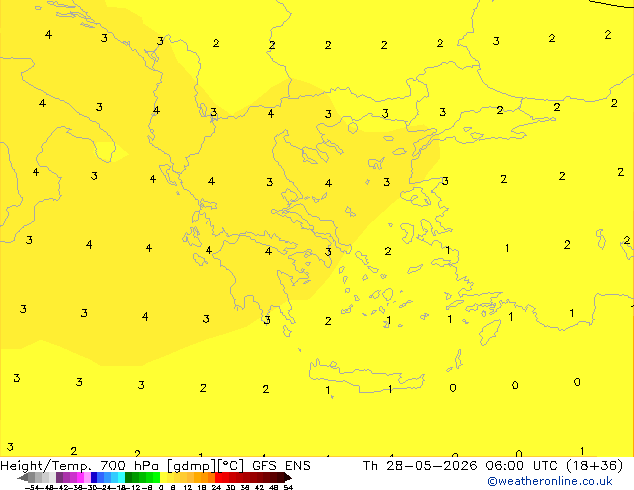Click the 'GFS ENS' model label
The width and height of the screenshot is (634, 490).
click(281, 466)
